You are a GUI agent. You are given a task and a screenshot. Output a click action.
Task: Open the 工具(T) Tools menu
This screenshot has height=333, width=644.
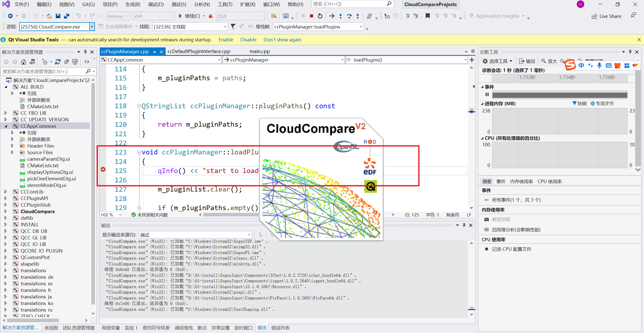pyautogui.click(x=225, y=4)
